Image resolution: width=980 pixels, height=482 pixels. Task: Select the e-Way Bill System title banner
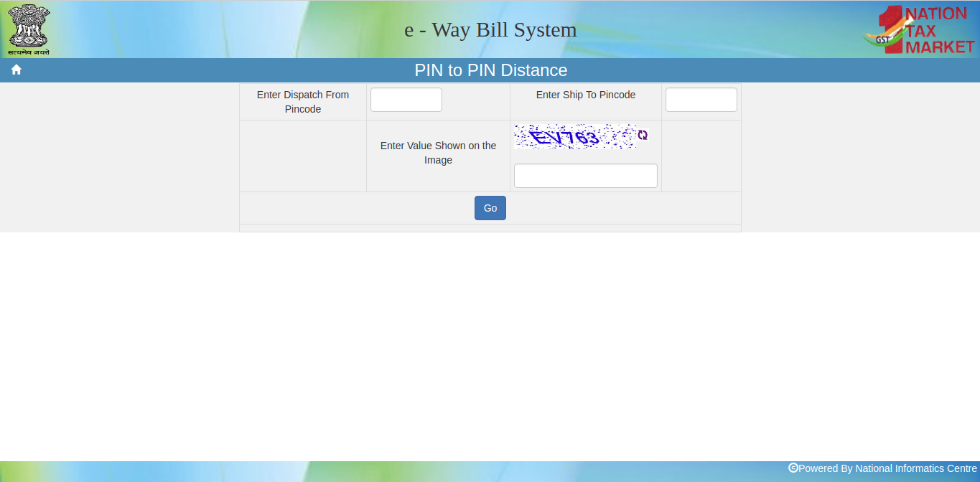(490, 29)
